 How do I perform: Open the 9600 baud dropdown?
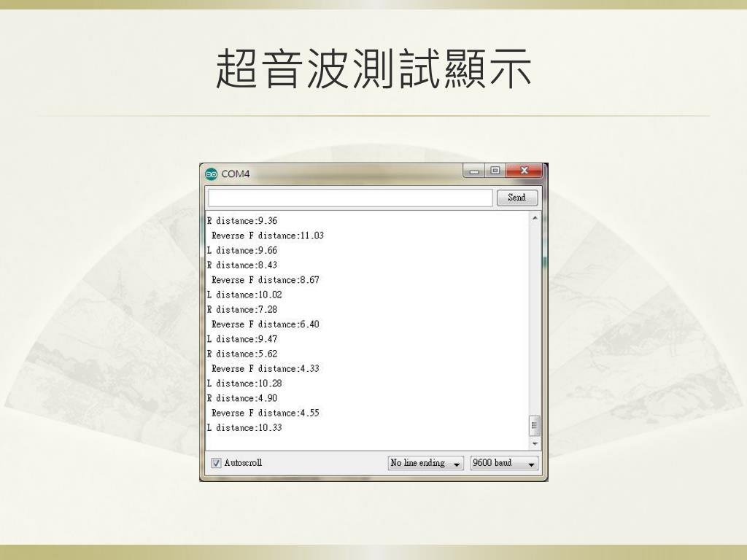505,463
